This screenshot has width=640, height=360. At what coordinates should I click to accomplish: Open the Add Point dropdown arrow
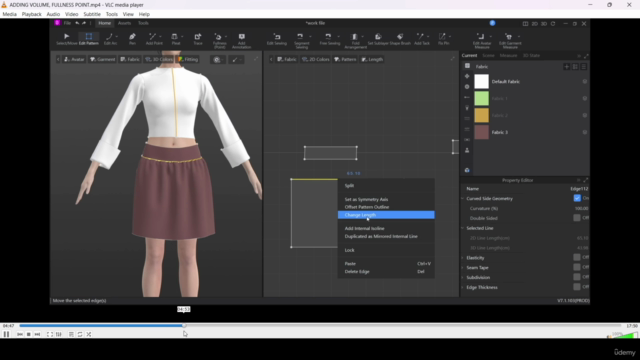(x=160, y=37)
